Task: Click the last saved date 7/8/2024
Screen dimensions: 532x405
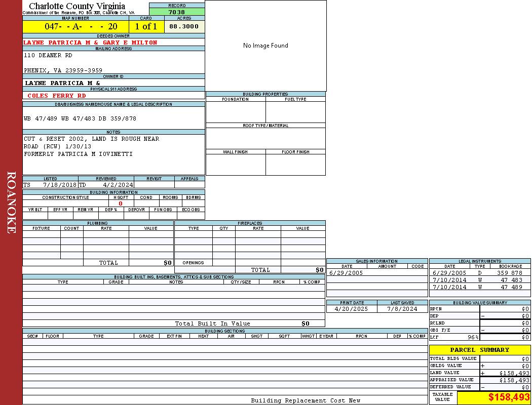Action: (x=402, y=309)
